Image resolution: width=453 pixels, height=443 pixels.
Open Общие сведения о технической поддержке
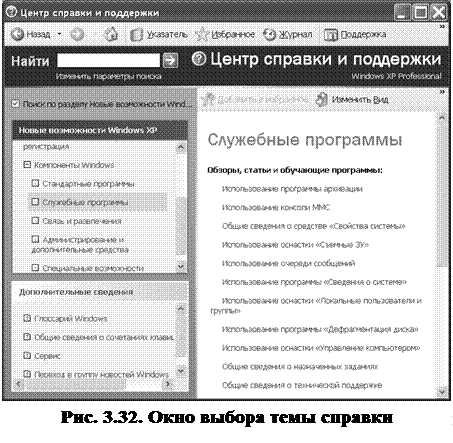302,386
